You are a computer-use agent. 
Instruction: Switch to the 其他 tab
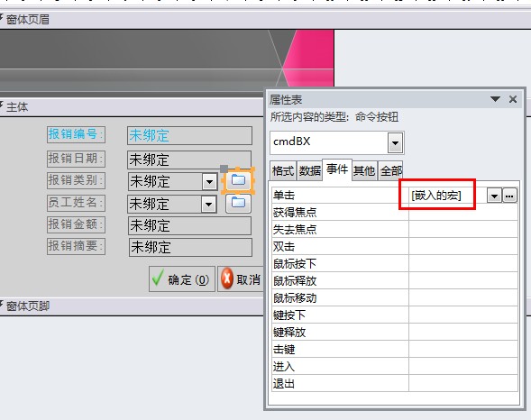tap(364, 171)
